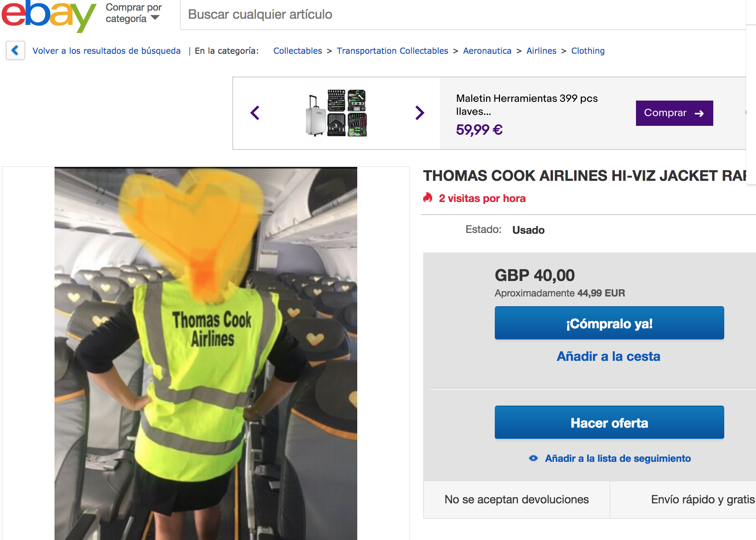Viewport: 756px width, 540px height.
Task: Navigate to Aeronautica breadcrumb
Action: [487, 51]
